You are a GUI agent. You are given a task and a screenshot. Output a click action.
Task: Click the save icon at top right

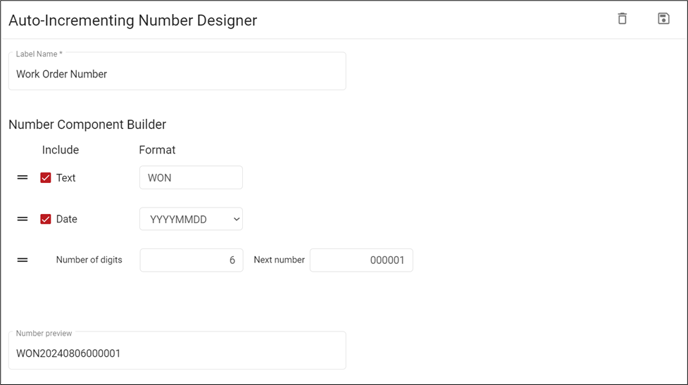point(663,19)
